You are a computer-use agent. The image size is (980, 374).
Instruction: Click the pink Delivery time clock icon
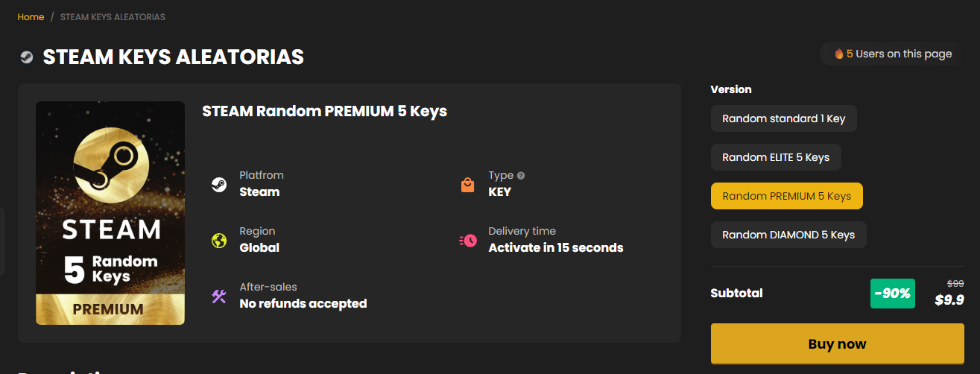[468, 241]
